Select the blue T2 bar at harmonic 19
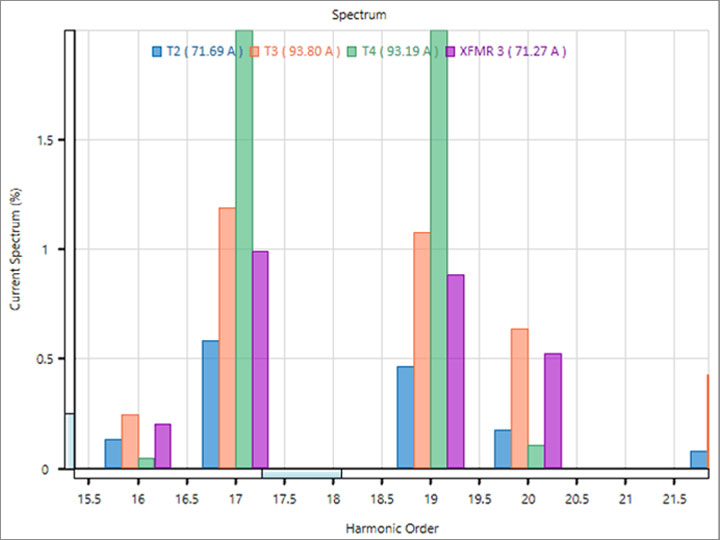Viewport: 720px width, 540px height. [x=405, y=417]
